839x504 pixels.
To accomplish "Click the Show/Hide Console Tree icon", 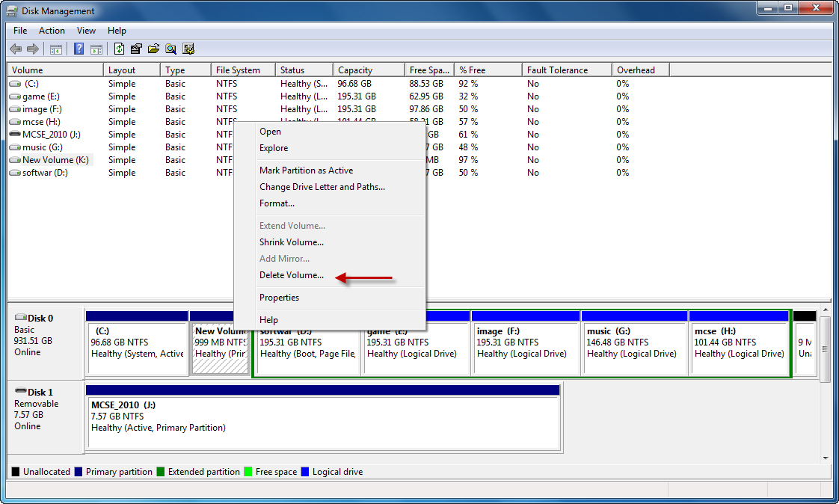I will pos(56,49).
